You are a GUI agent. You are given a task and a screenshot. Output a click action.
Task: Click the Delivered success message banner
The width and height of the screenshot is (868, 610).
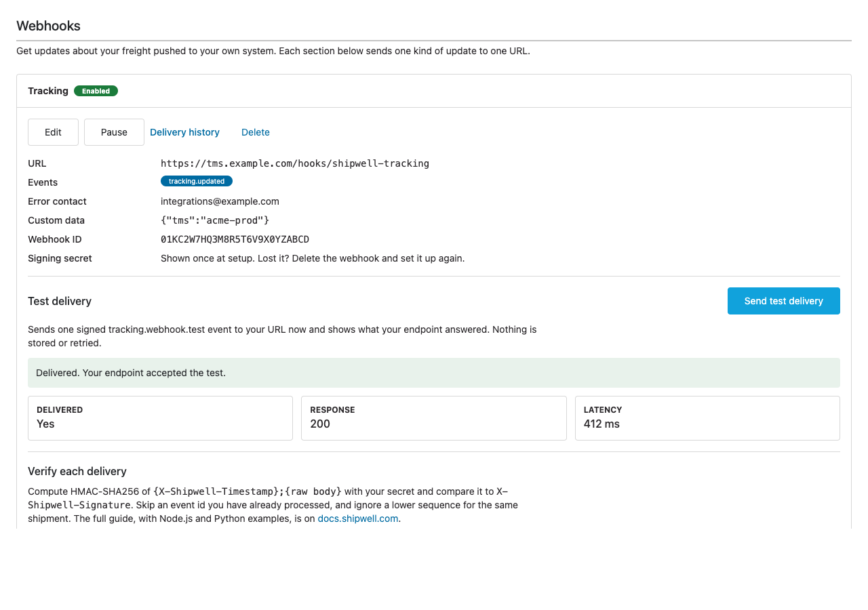(434, 373)
